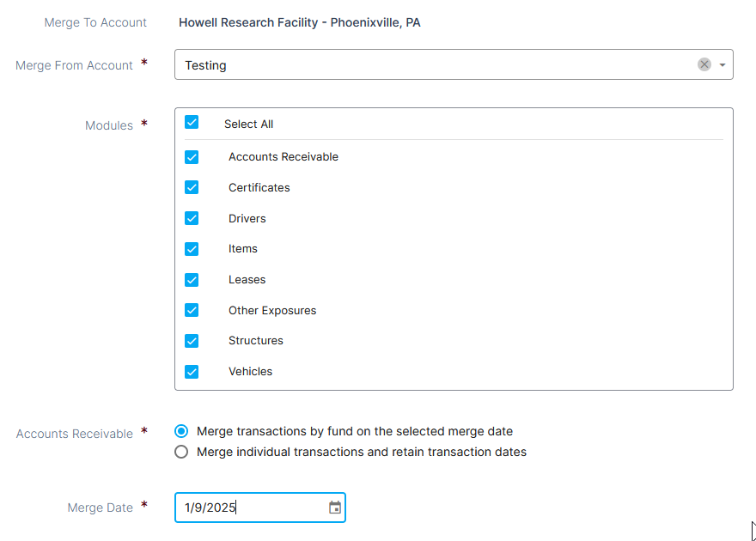This screenshot has height=541, width=756.
Task: Toggle the Other Exposures module checkbox
Action: click(192, 310)
